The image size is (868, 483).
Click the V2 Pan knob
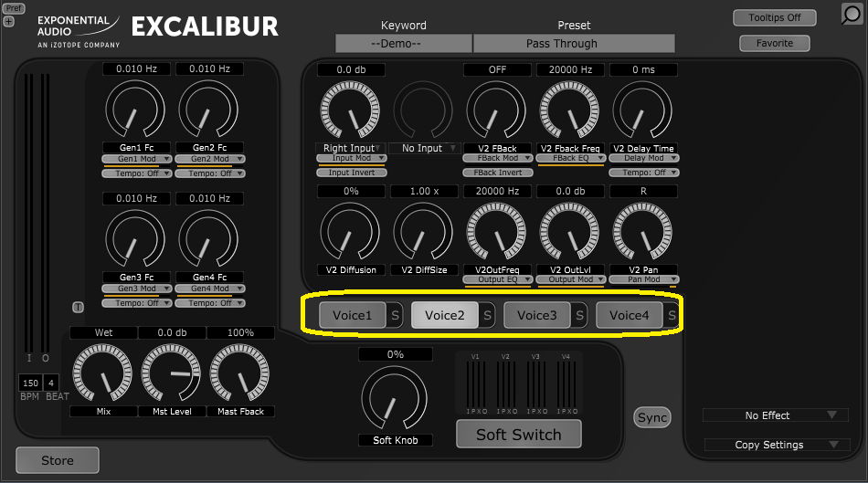pos(642,233)
